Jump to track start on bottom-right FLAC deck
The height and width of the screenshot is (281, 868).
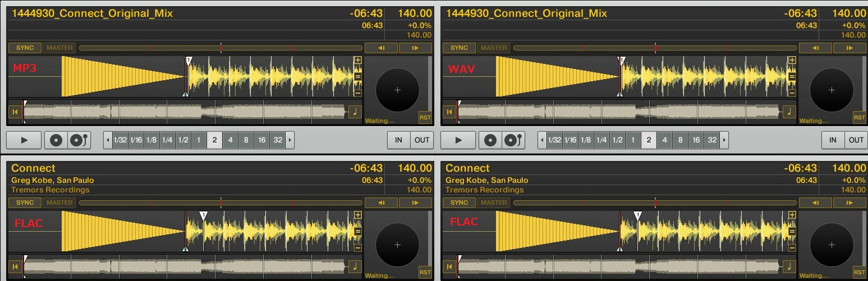coord(449,266)
